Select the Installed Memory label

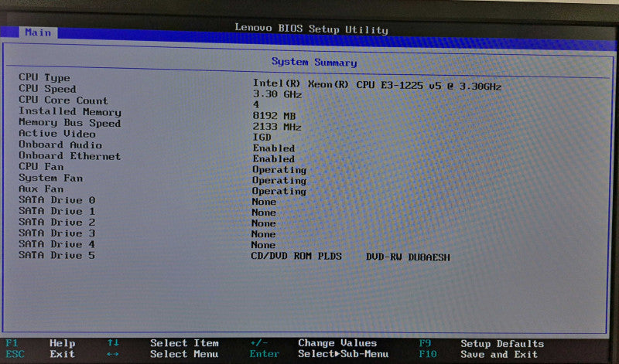tap(70, 111)
